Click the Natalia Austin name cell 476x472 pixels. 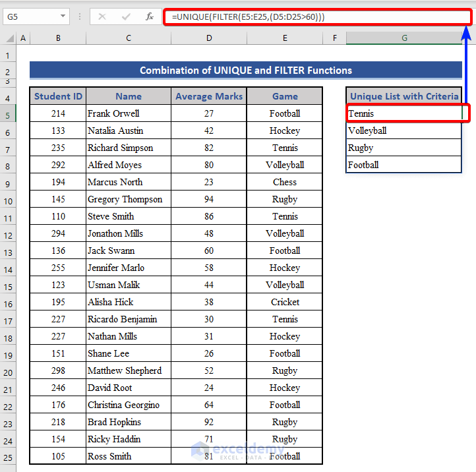coord(129,131)
